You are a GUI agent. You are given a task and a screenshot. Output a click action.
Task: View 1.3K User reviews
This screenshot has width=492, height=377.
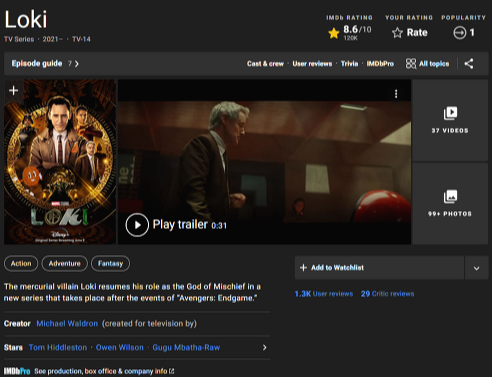click(x=324, y=294)
